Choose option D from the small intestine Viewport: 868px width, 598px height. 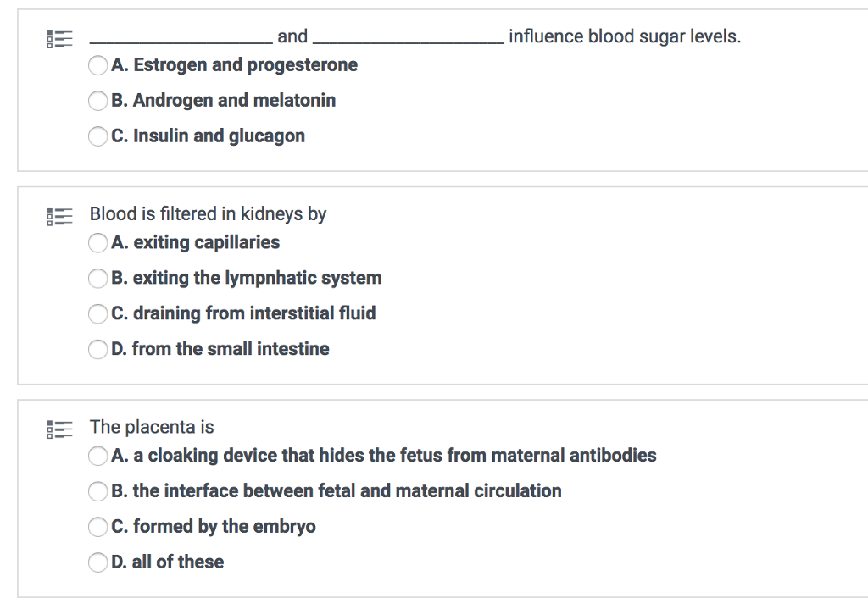coord(97,349)
